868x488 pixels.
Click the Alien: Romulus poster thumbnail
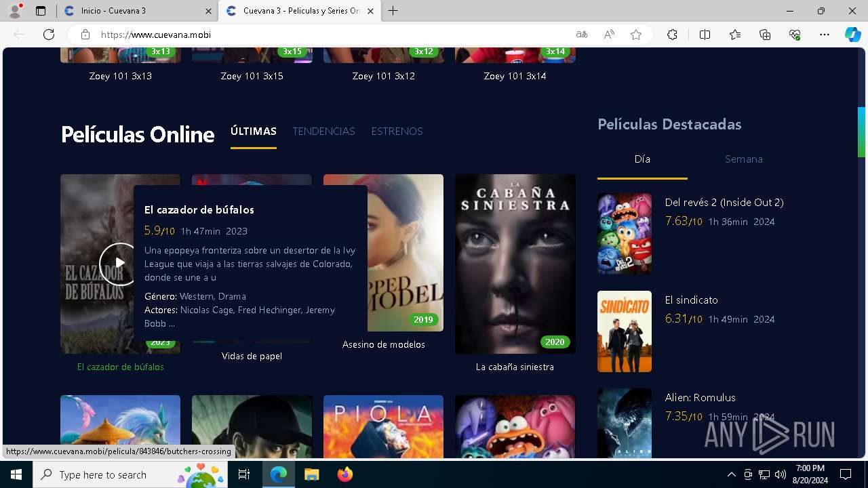point(625,423)
